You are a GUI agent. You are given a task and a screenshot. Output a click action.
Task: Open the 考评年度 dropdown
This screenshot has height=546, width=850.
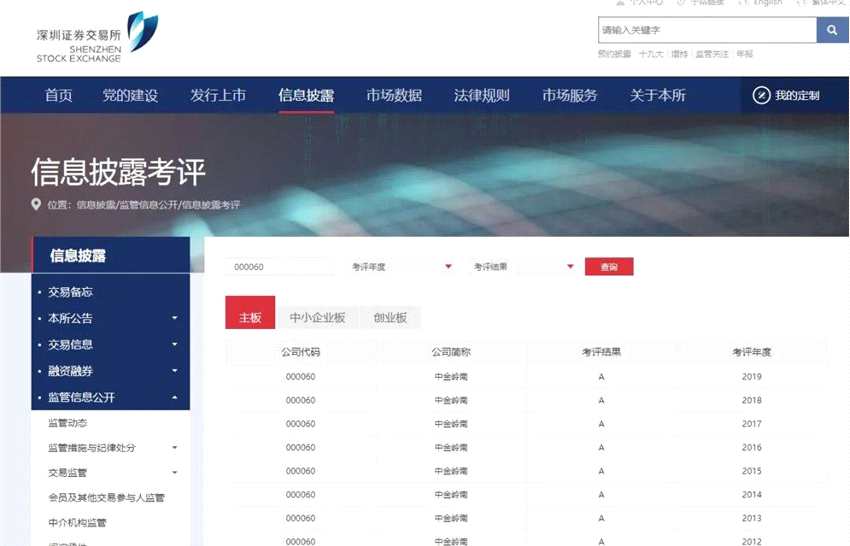tap(401, 267)
